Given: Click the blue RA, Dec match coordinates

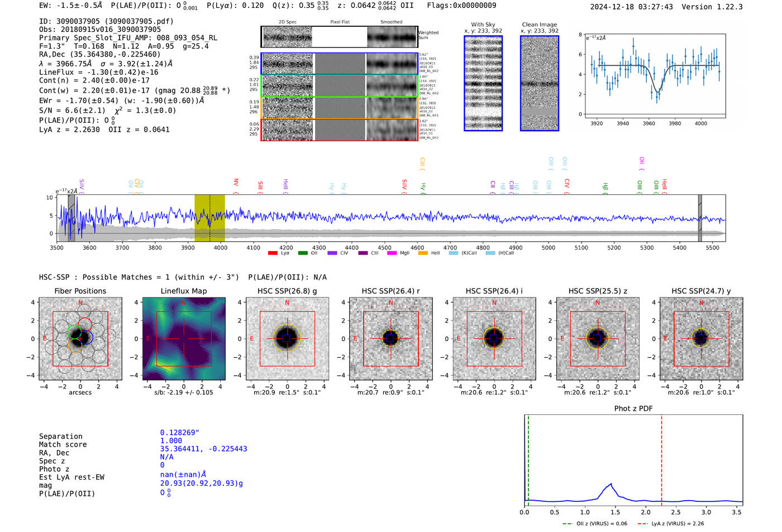Looking at the screenshot, I should (203, 449).
